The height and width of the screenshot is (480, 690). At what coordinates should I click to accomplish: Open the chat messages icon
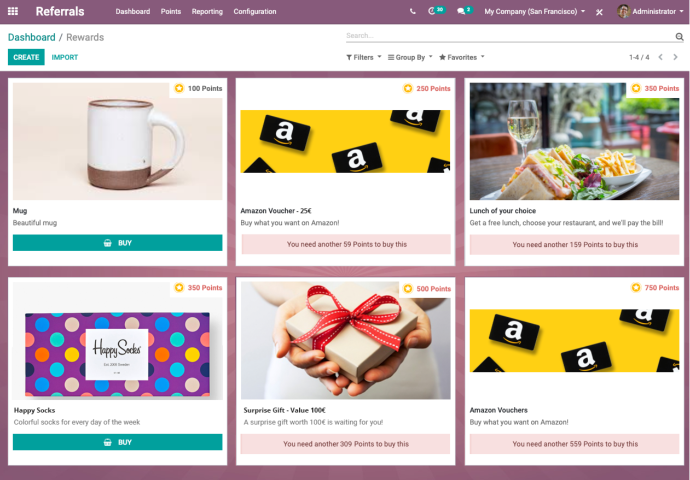click(x=461, y=11)
